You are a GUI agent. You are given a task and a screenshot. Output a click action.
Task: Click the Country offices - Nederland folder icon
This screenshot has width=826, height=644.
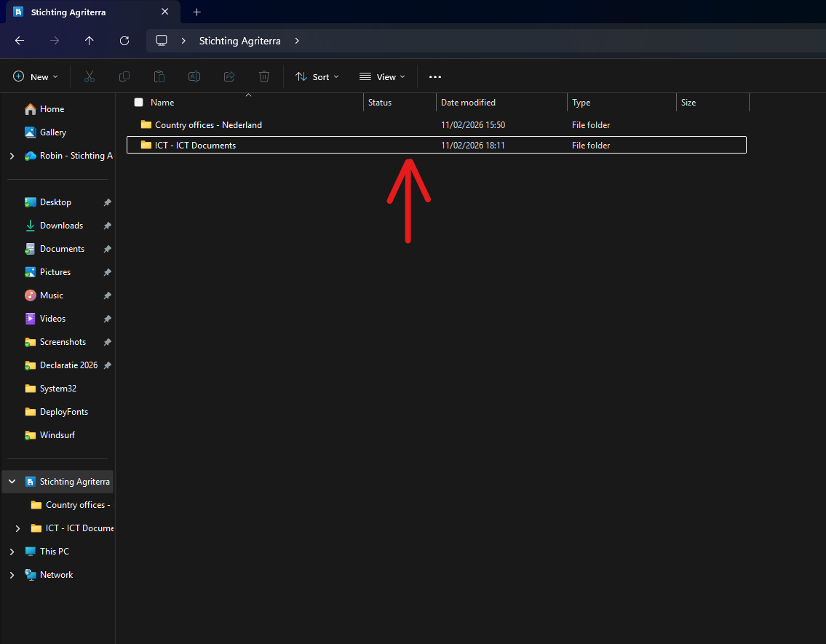click(x=146, y=125)
